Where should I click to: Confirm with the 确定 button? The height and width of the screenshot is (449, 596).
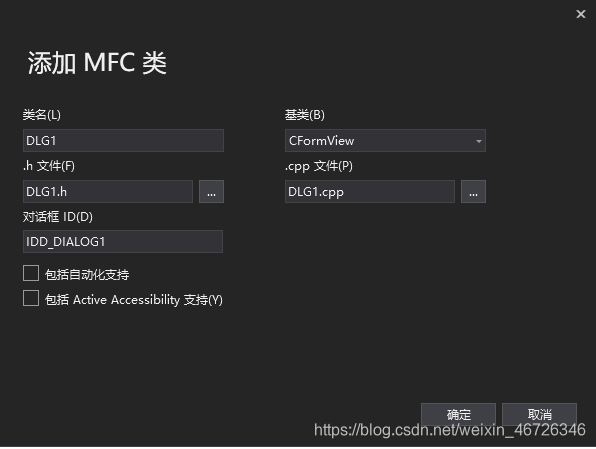point(458,414)
